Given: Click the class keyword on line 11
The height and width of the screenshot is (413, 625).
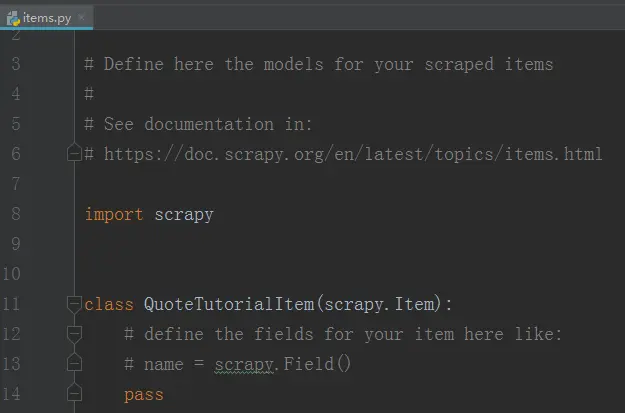Looking at the screenshot, I should click(x=109, y=304).
